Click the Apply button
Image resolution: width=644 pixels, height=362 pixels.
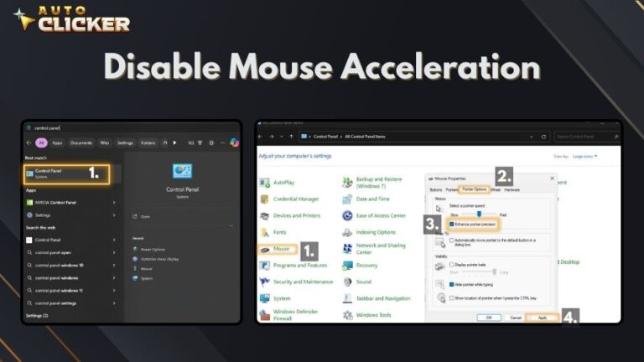click(543, 318)
